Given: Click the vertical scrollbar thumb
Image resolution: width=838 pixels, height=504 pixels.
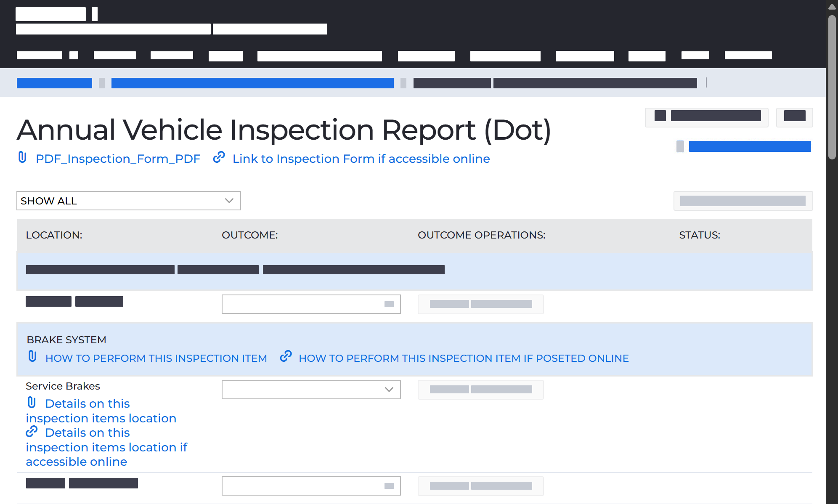Looking at the screenshot, I should click(832, 88).
